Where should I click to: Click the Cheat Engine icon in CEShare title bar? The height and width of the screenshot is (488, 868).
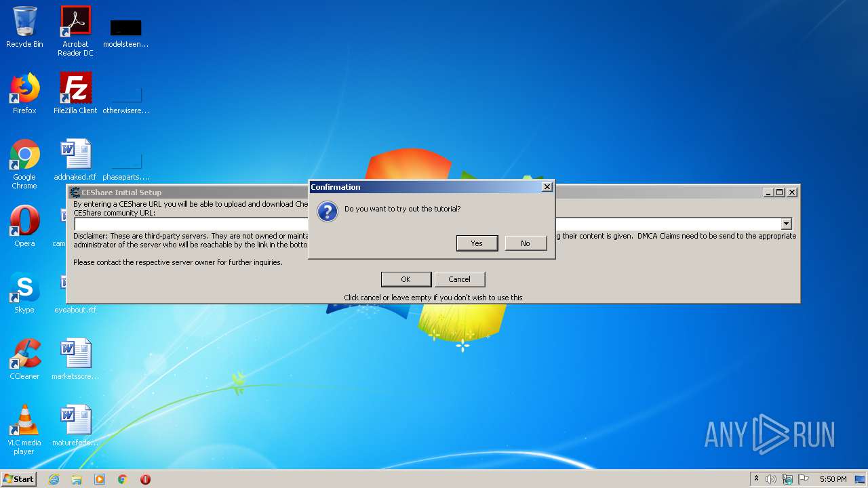pos(75,192)
